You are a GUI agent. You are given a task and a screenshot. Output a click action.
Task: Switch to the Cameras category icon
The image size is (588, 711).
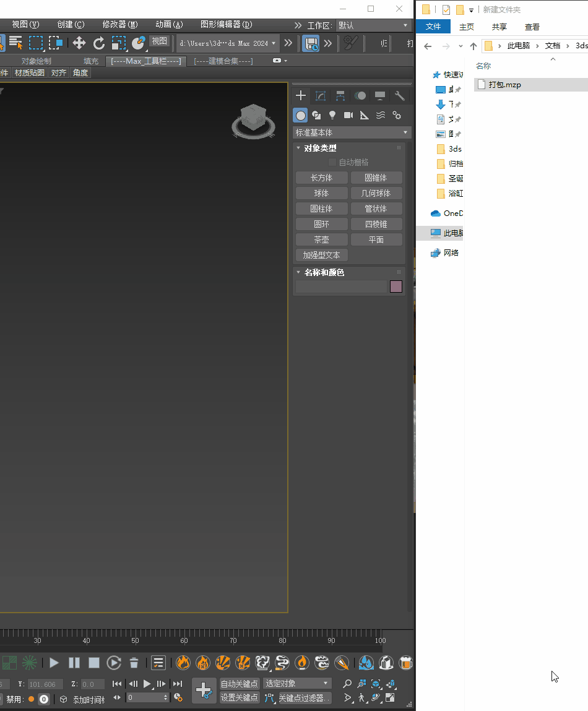coord(348,115)
